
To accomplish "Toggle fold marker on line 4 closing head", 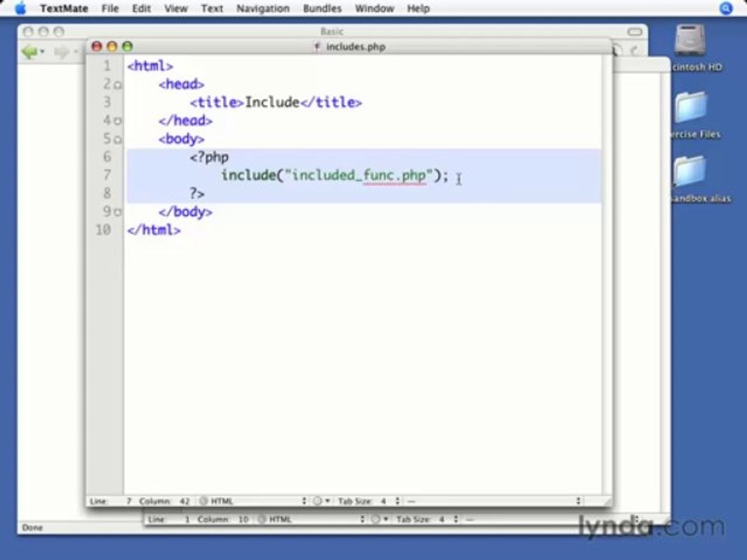I will pos(117,121).
